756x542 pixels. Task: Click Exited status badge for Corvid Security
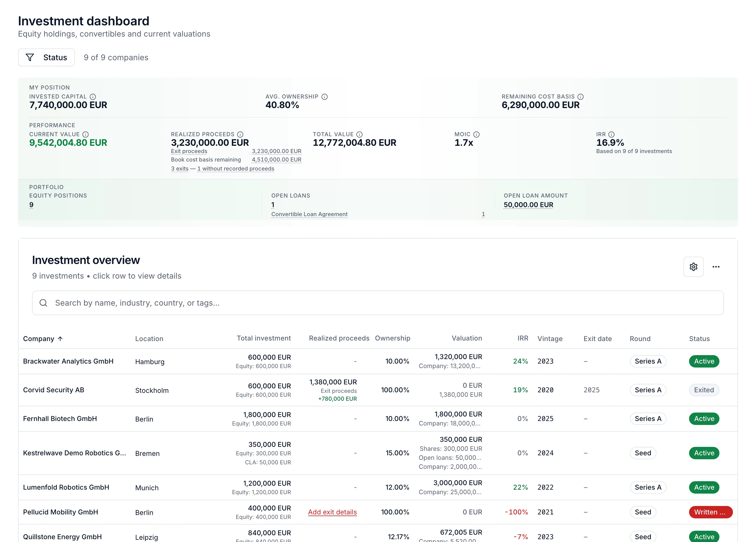click(704, 390)
